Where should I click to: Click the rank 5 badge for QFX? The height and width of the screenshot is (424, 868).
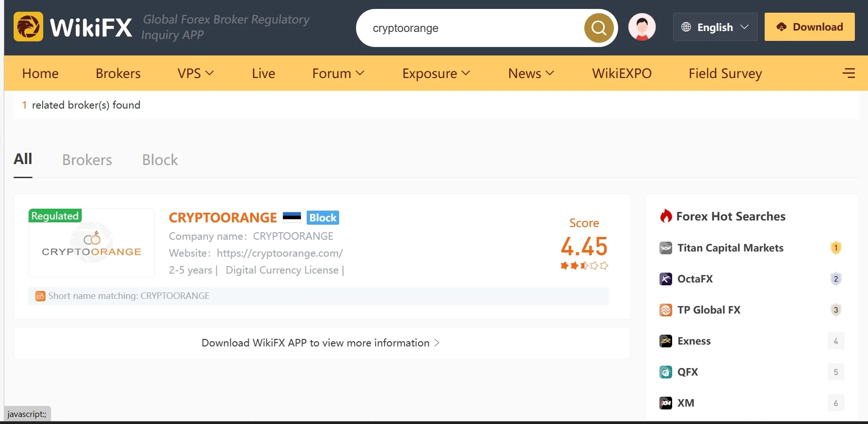pyautogui.click(x=836, y=372)
